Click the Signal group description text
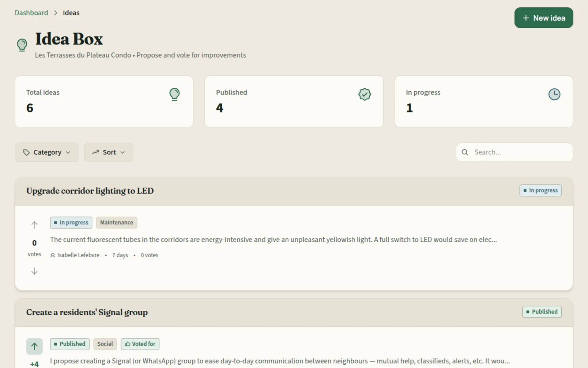The height and width of the screenshot is (368, 588). click(280, 361)
